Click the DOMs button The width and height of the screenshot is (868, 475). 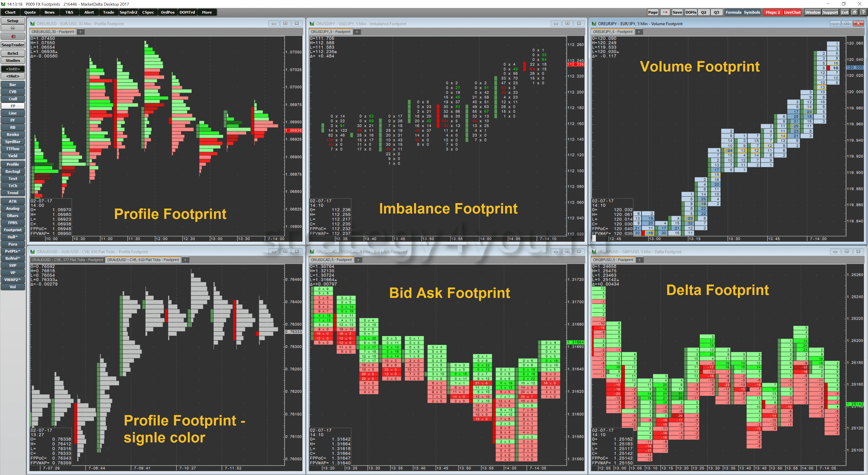click(691, 12)
